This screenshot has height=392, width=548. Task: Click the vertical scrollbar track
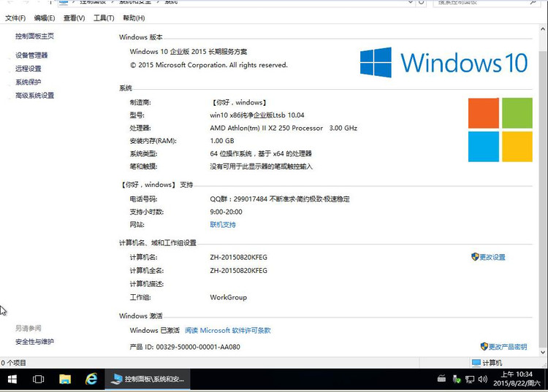(x=543, y=191)
